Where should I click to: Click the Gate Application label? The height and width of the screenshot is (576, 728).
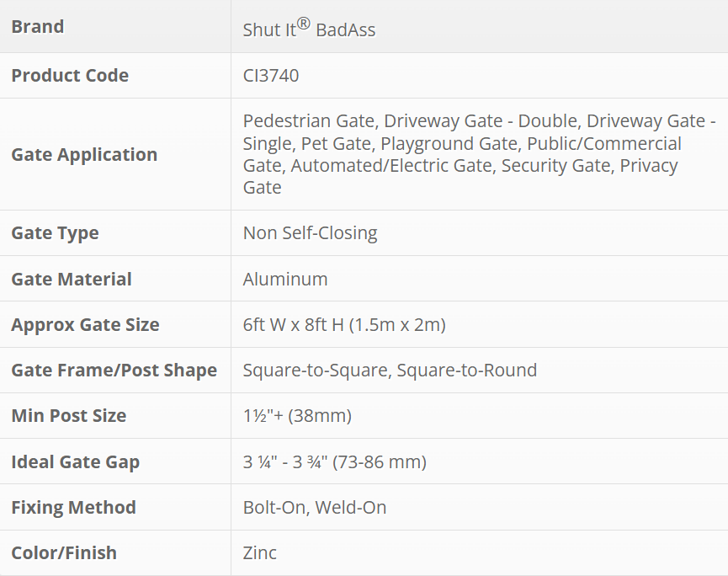[84, 155]
